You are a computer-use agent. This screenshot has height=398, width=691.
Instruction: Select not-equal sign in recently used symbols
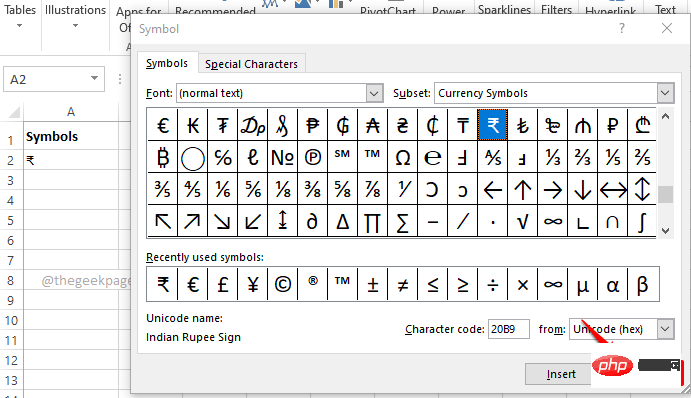point(402,284)
